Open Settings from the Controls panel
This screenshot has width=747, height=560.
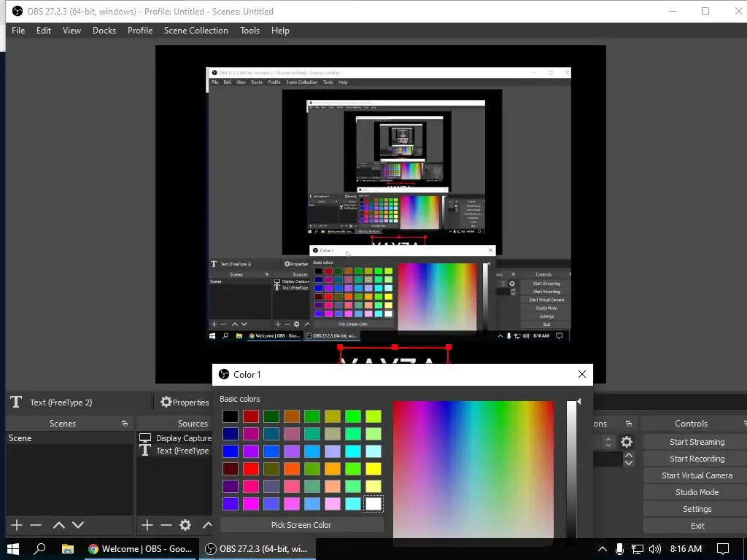pos(697,509)
